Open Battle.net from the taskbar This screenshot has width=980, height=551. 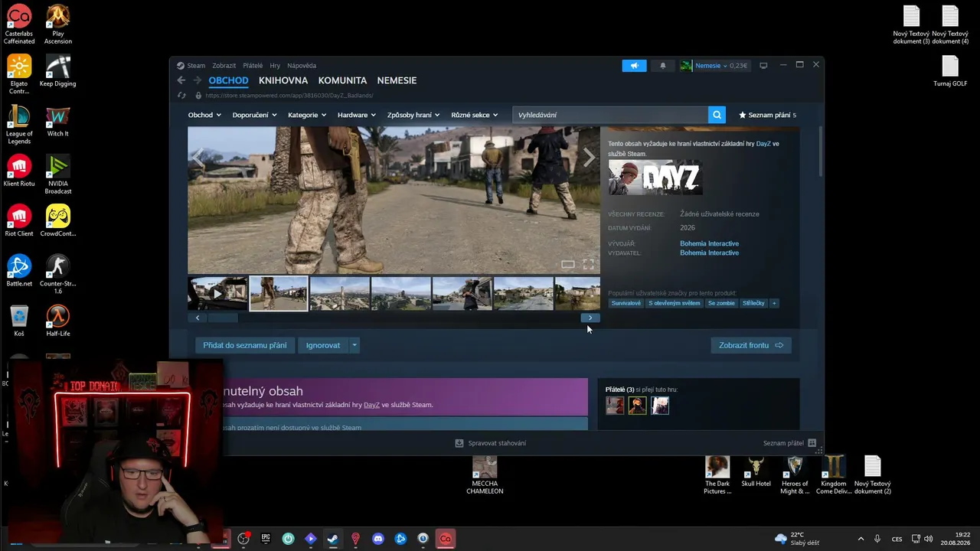(x=400, y=539)
